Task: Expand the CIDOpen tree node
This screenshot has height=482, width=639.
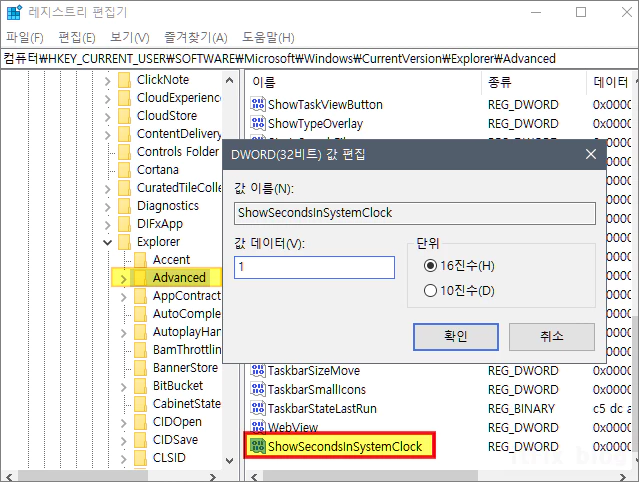Action: click(123, 423)
